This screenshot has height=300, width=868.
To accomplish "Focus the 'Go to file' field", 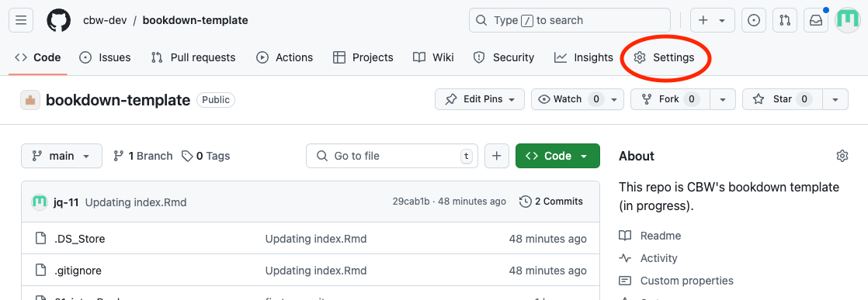I will tap(393, 156).
